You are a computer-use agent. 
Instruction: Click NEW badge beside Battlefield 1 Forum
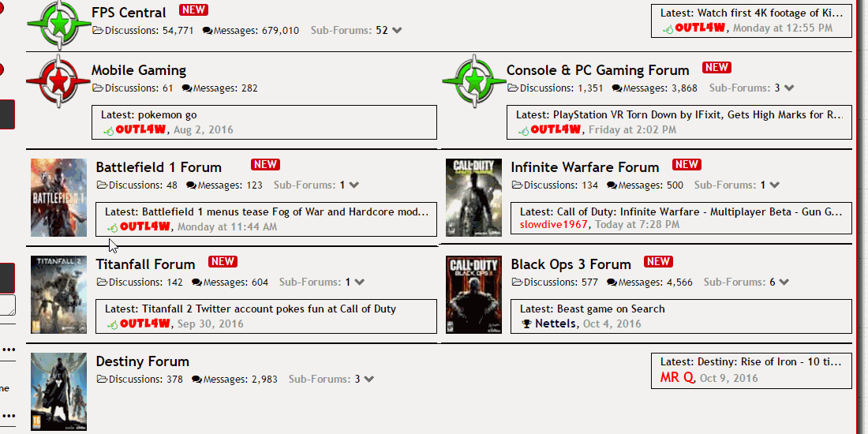pyautogui.click(x=265, y=164)
